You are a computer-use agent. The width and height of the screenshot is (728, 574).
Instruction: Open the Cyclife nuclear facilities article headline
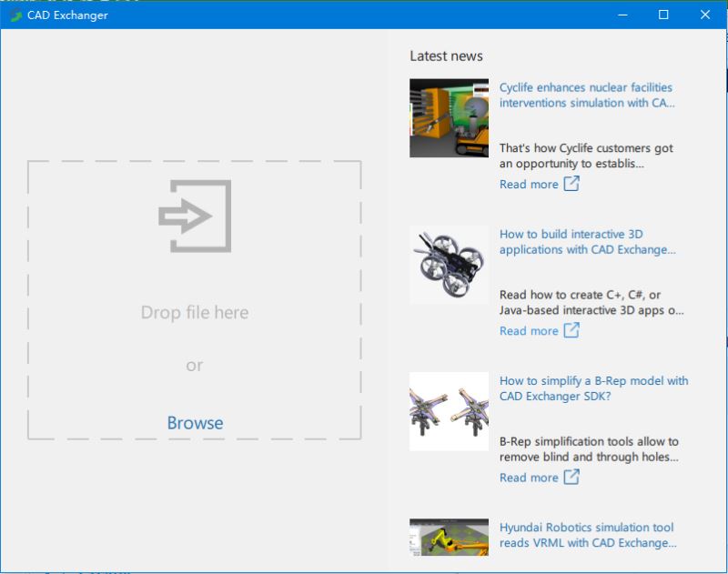click(587, 96)
